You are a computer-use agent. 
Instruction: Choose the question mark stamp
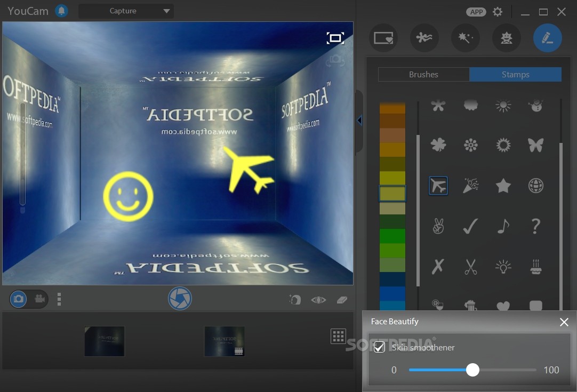click(x=536, y=226)
